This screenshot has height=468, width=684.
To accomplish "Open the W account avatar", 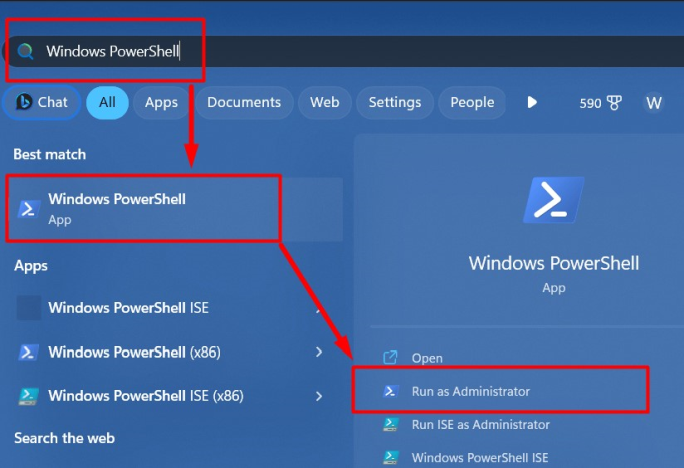I will point(653,103).
